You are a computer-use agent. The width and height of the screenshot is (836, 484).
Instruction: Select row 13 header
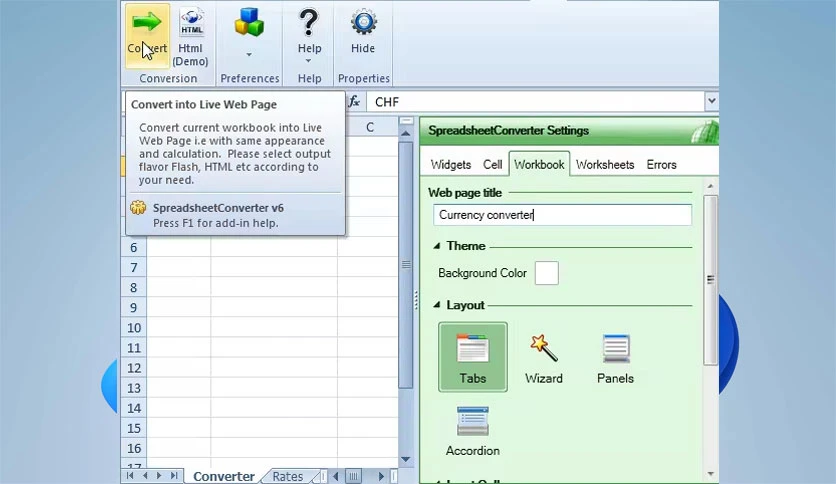134,388
